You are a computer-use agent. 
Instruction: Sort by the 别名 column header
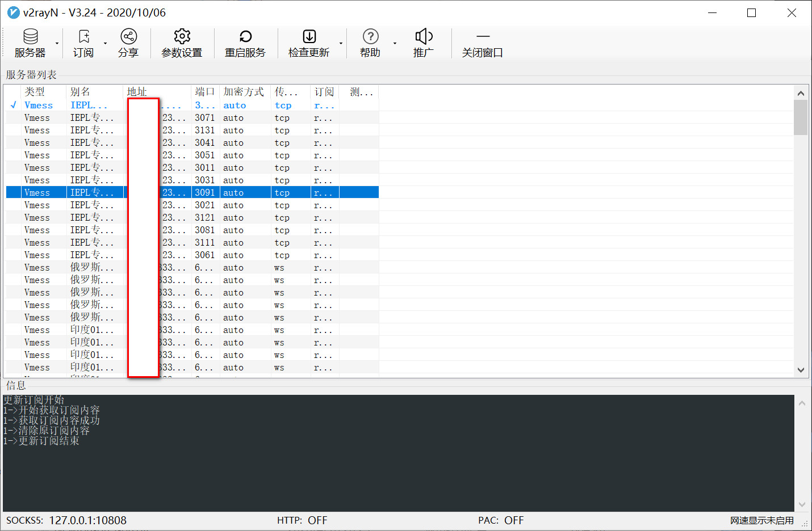coord(95,92)
